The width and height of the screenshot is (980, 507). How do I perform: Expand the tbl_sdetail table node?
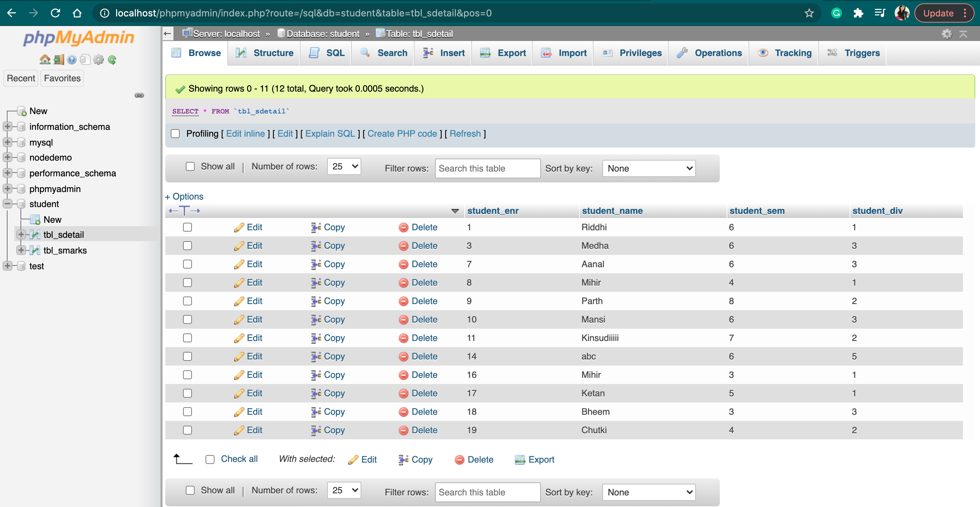[x=21, y=234]
